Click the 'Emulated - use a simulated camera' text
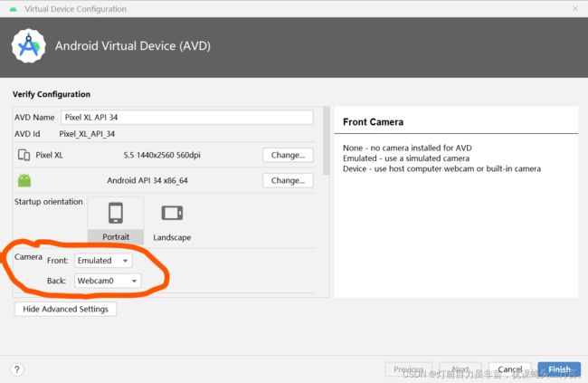588x383 pixels. [406, 158]
